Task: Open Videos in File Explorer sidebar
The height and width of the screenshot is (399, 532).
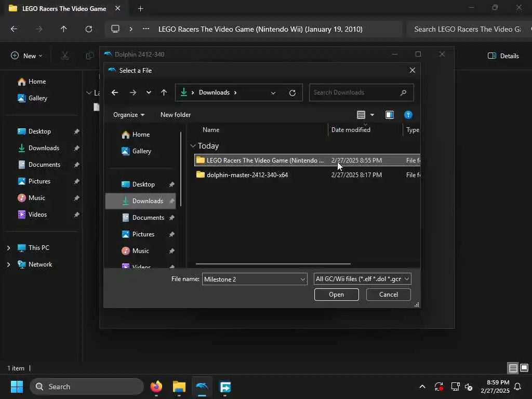Action: click(x=32, y=215)
